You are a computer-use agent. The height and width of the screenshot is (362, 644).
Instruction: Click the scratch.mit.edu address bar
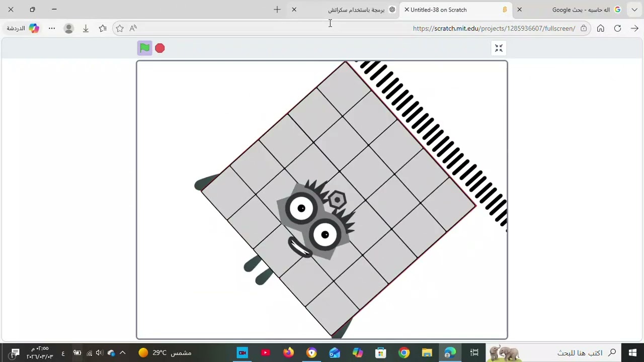[494, 28]
